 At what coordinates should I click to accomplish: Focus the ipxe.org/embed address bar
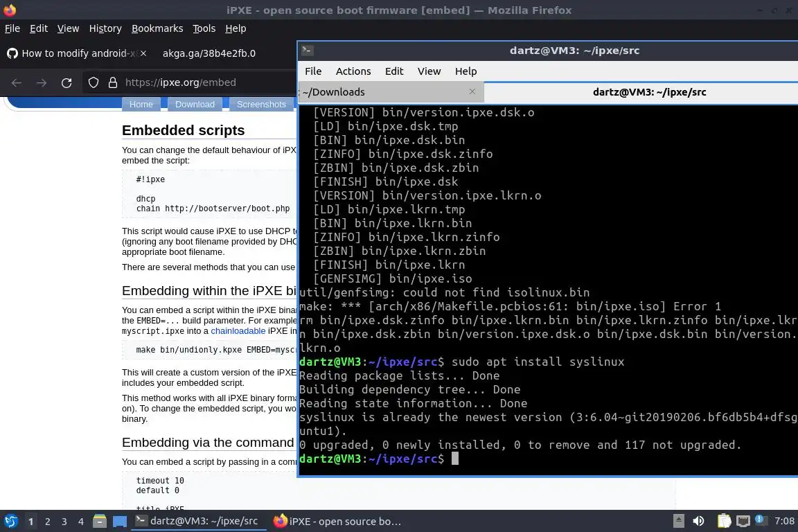(181, 82)
